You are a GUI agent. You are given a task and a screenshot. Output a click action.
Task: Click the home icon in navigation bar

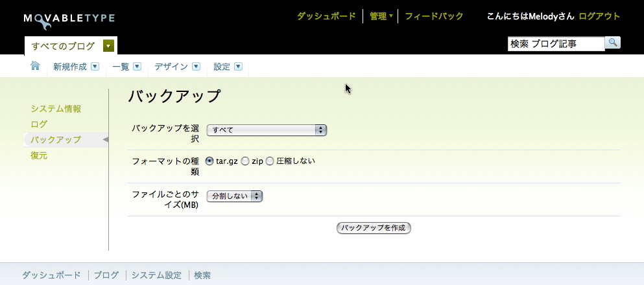pyautogui.click(x=35, y=65)
